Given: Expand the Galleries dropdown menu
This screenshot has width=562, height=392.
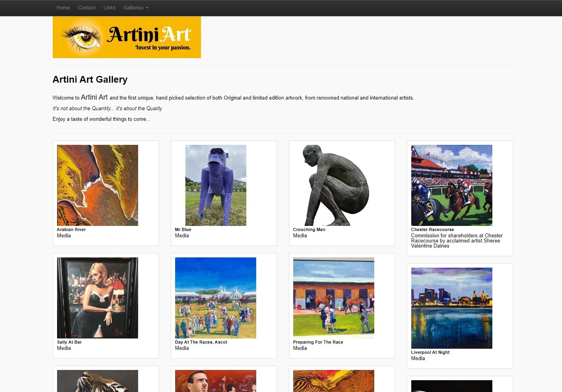Looking at the screenshot, I should [x=136, y=7].
